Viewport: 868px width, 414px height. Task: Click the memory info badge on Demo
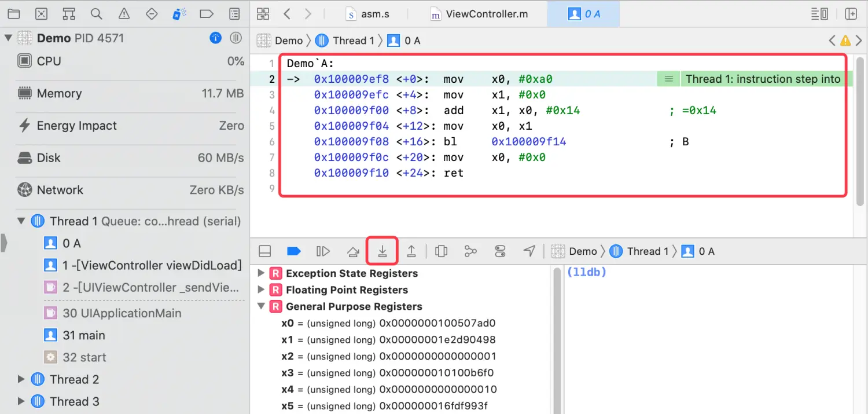(x=216, y=38)
